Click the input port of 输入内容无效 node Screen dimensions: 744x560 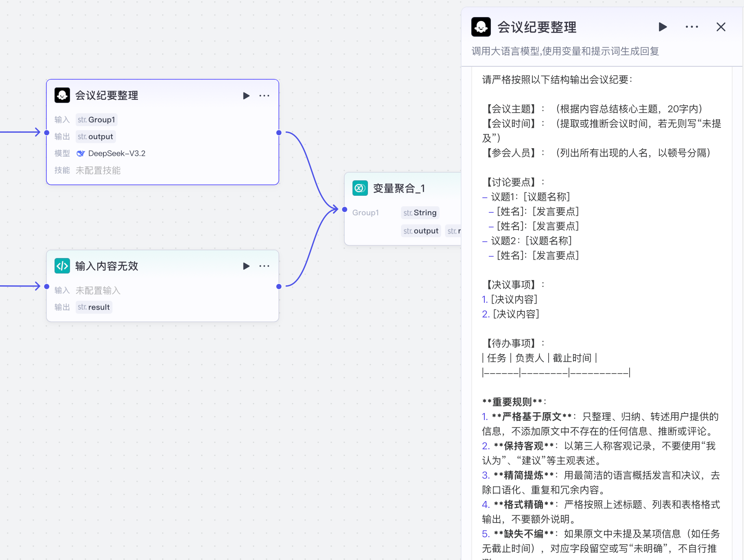(47, 287)
